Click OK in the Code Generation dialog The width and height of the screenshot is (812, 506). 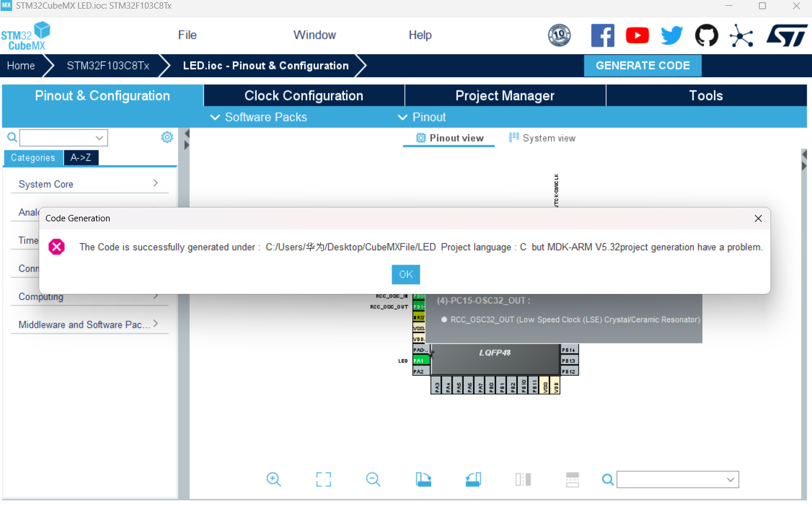click(406, 274)
